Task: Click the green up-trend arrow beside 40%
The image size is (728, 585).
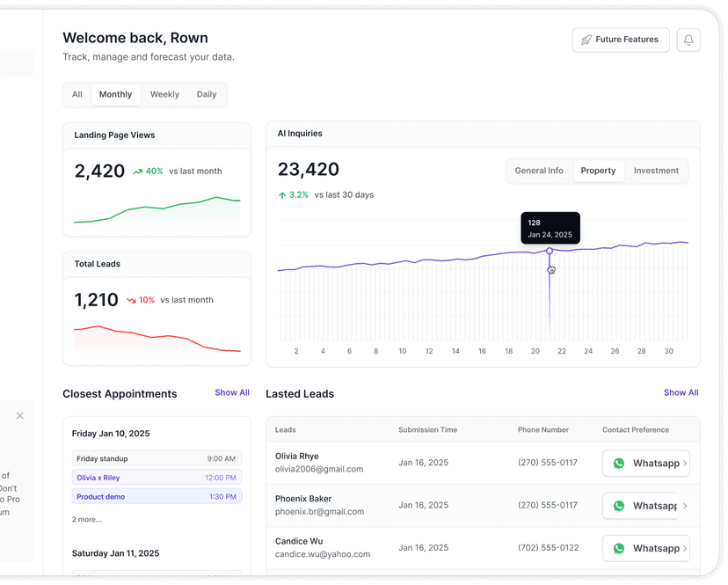Action: (x=138, y=172)
